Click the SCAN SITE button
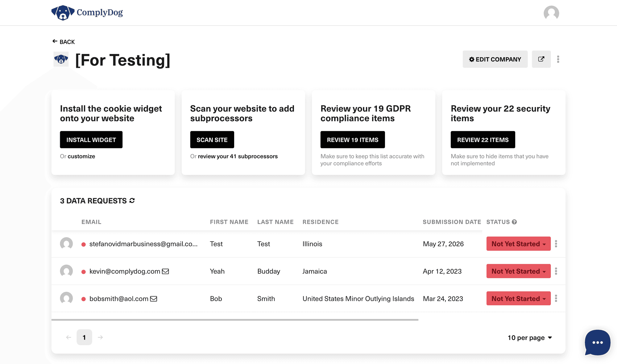Viewport: 617px width, 364px height. (x=212, y=140)
